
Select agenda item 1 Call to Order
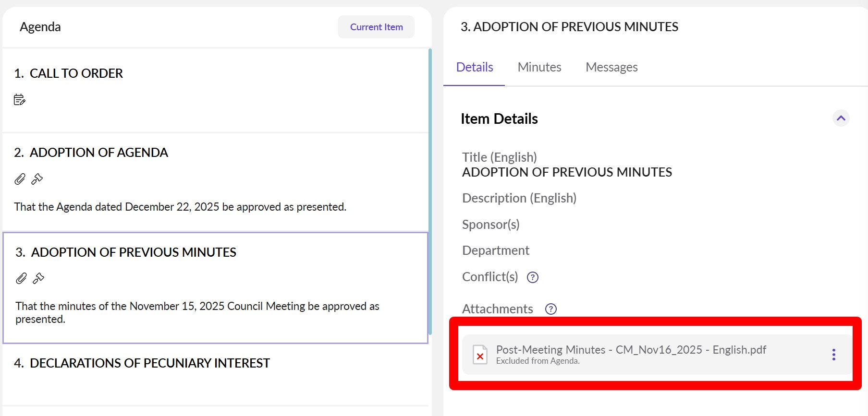tap(76, 73)
